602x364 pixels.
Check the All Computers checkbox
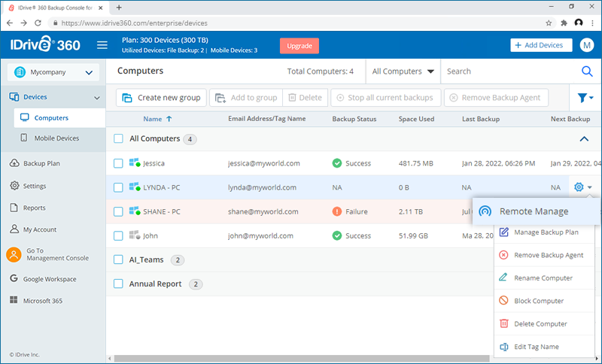(x=118, y=138)
